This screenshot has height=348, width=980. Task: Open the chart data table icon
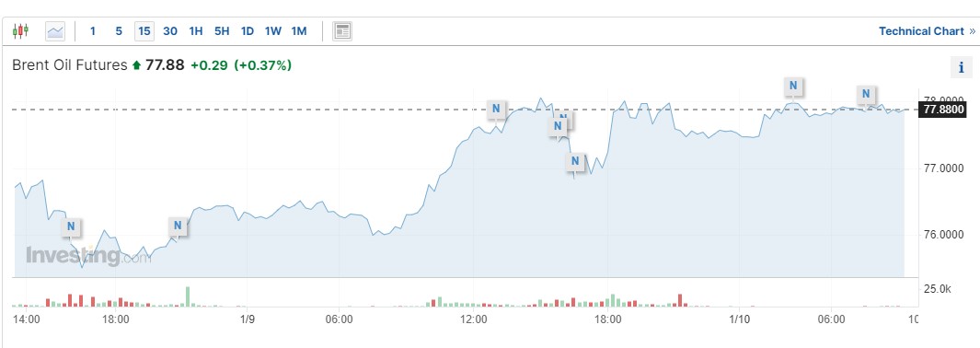click(x=342, y=30)
